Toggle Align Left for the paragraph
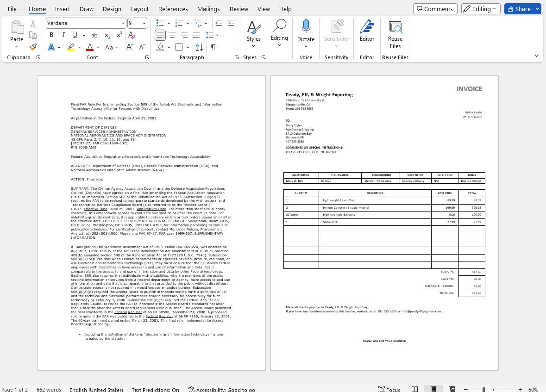Image resolution: width=546 pixels, height=392 pixels. (x=160, y=35)
